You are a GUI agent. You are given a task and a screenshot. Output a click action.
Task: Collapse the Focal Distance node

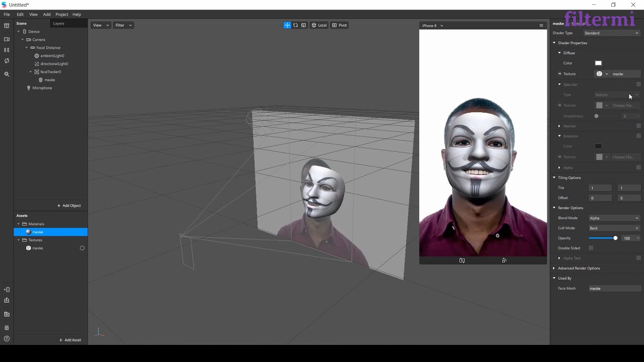27,48
